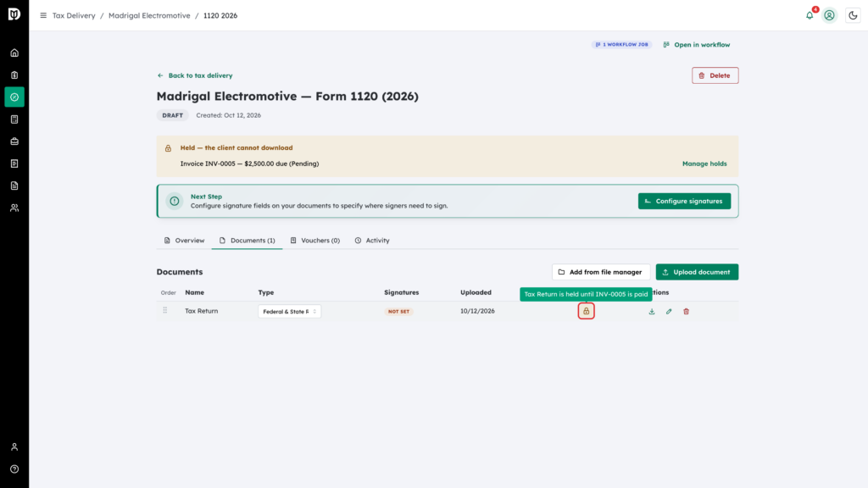Screen dimensions: 868x488
Task: Click the app logo at top left
Action: [x=14, y=14]
